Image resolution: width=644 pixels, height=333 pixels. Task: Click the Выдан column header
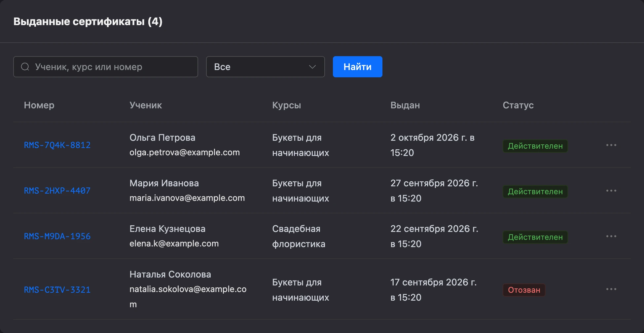click(x=405, y=105)
